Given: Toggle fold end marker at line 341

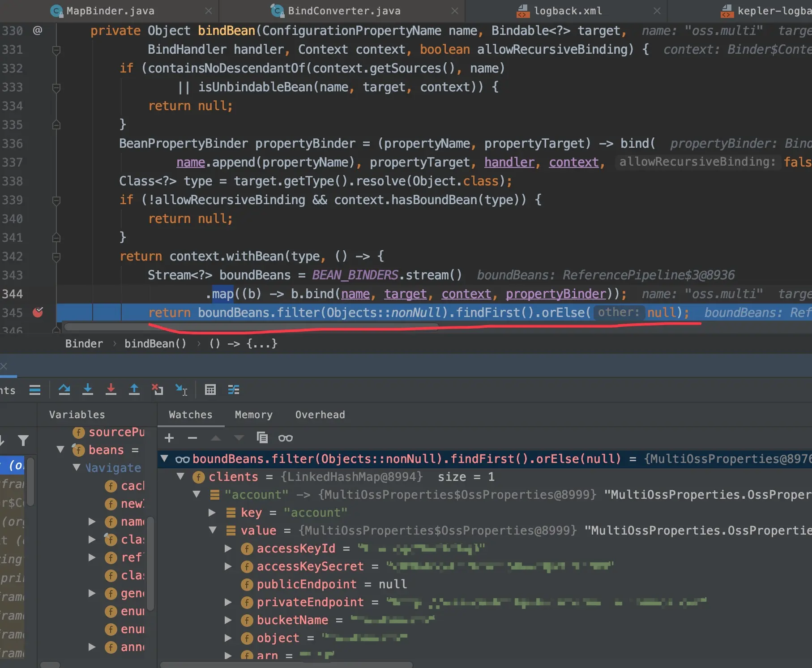Looking at the screenshot, I should pyautogui.click(x=56, y=237).
